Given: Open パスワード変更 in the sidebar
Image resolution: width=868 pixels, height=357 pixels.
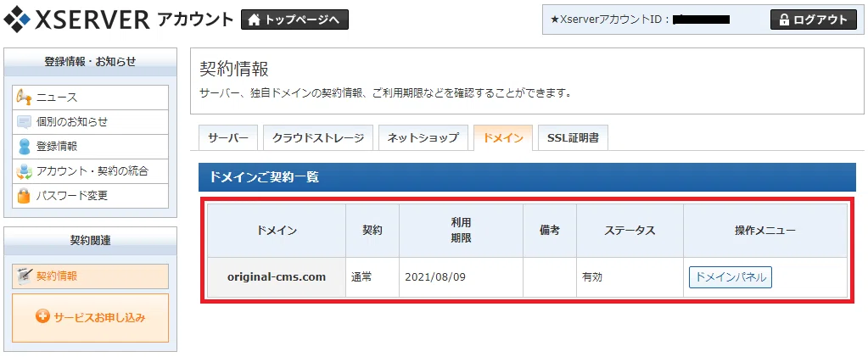Looking at the screenshot, I should tap(90, 195).
